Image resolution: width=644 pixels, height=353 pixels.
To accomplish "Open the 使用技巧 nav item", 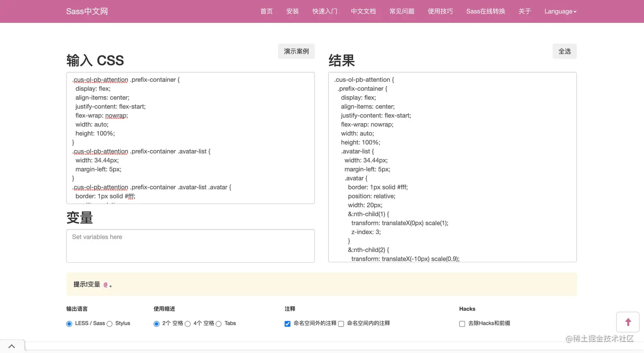I will tap(440, 11).
